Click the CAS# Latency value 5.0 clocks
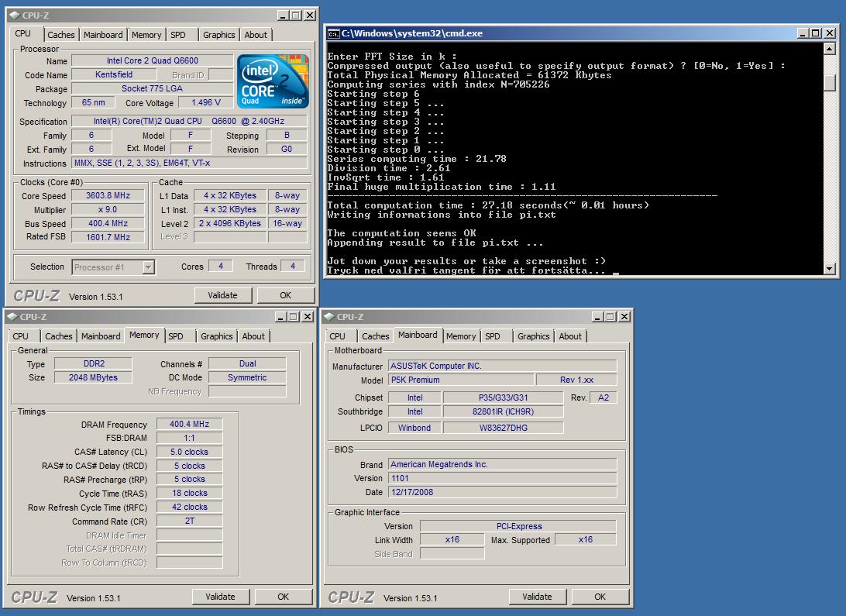The width and height of the screenshot is (846, 616). pos(189,452)
